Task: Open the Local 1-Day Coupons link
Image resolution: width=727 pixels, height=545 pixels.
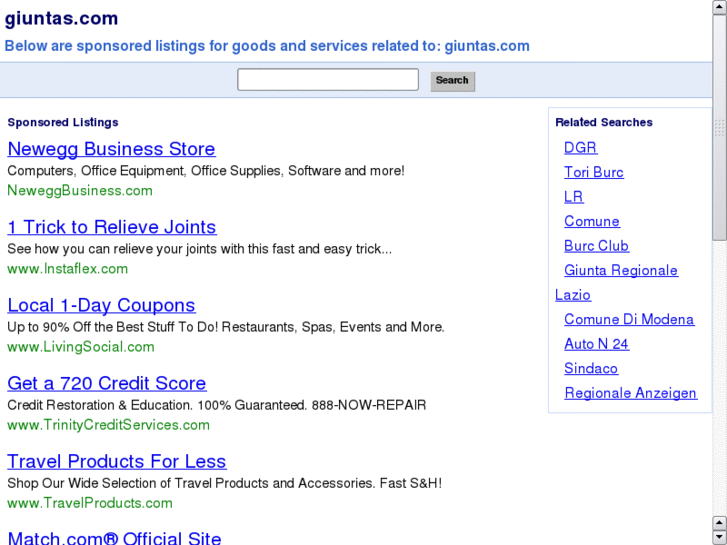Action: click(x=102, y=305)
